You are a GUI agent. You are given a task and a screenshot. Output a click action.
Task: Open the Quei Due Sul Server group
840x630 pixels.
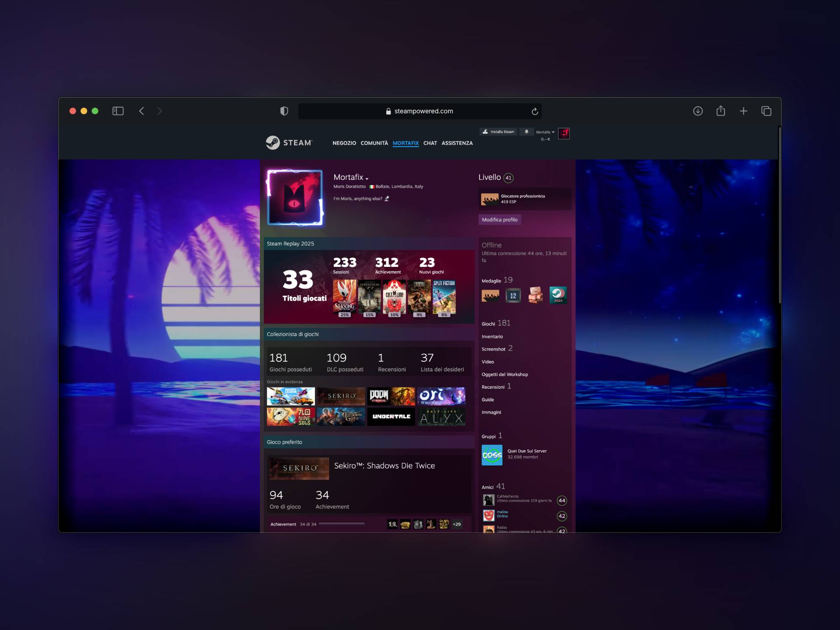[527, 451]
